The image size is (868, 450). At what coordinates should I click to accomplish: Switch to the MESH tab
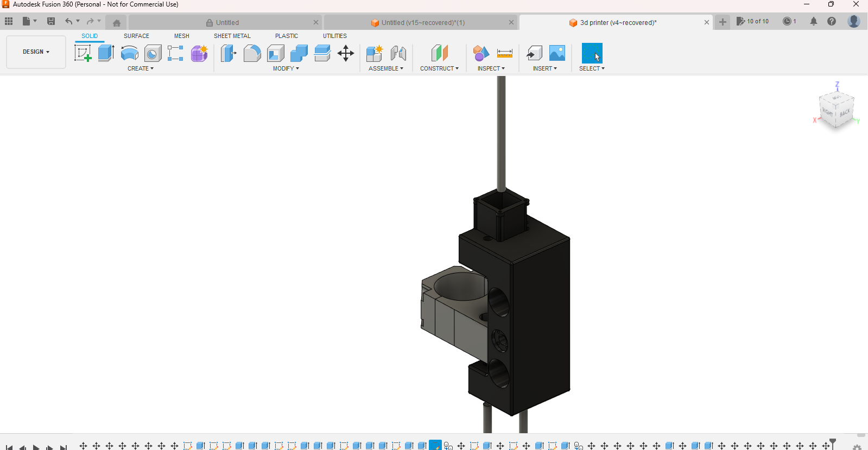point(182,36)
